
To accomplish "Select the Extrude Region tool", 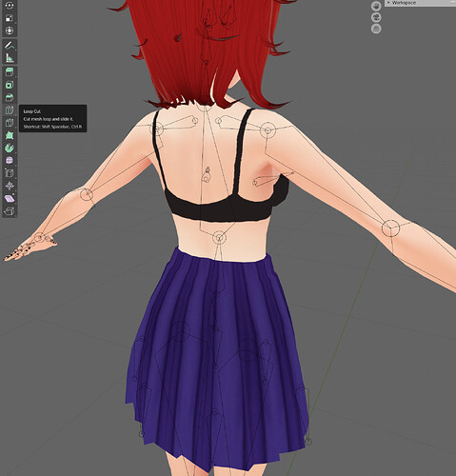I will [10, 72].
